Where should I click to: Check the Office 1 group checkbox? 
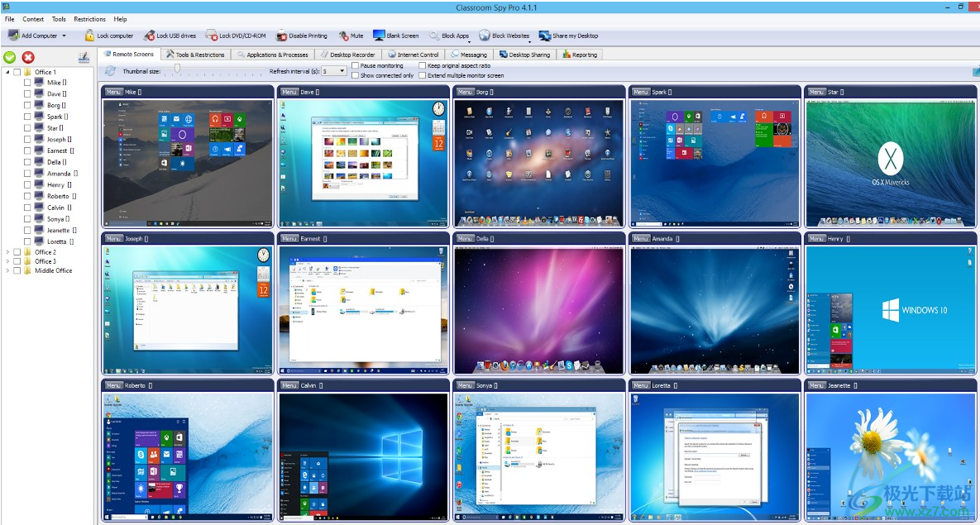17,72
